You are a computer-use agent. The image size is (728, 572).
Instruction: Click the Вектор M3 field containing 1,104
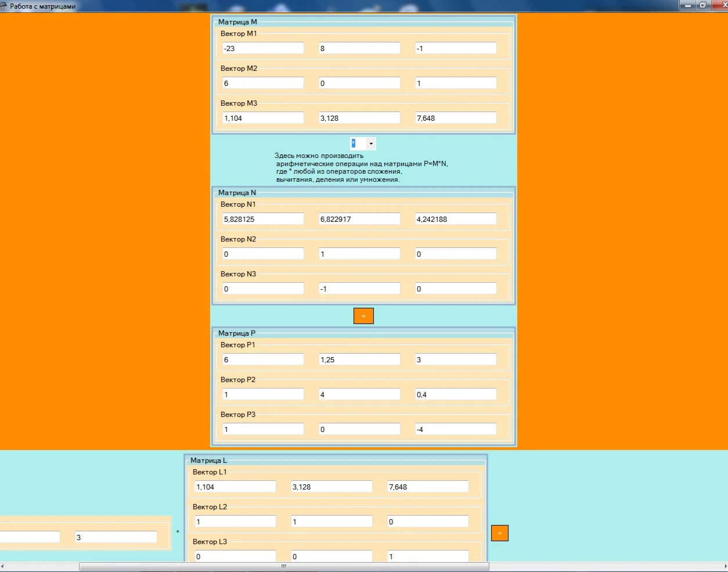[263, 118]
